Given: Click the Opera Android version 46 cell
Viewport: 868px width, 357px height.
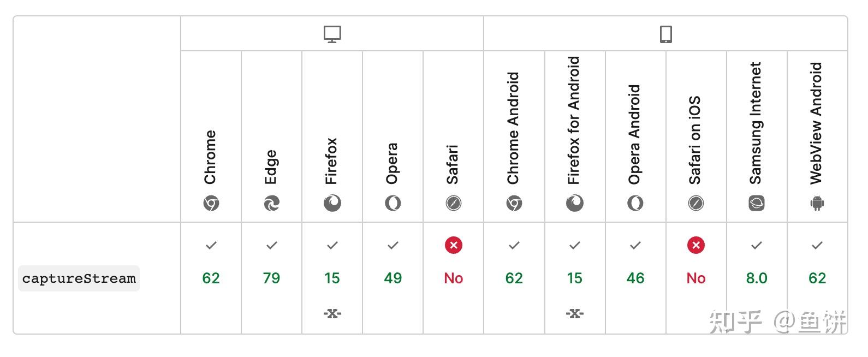Looking at the screenshot, I should (x=635, y=278).
